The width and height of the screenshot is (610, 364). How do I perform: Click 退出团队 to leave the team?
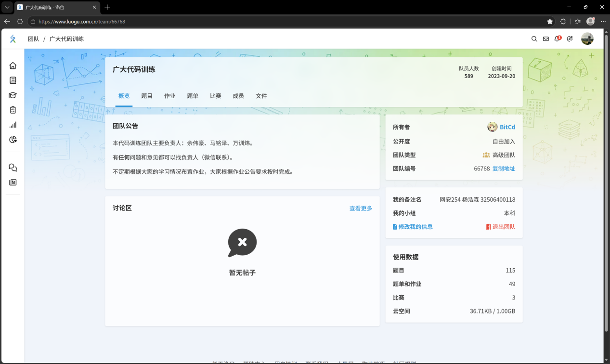tap(501, 227)
